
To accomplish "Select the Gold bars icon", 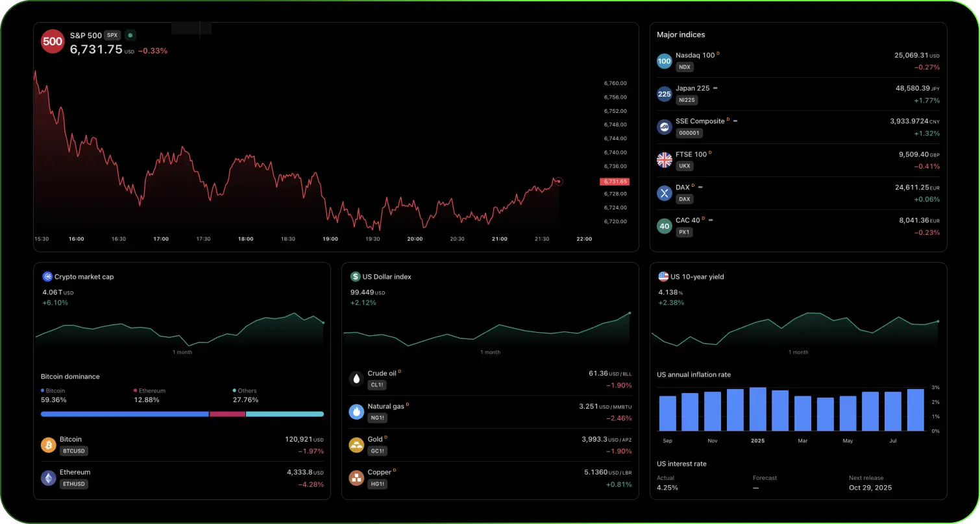I will point(356,445).
